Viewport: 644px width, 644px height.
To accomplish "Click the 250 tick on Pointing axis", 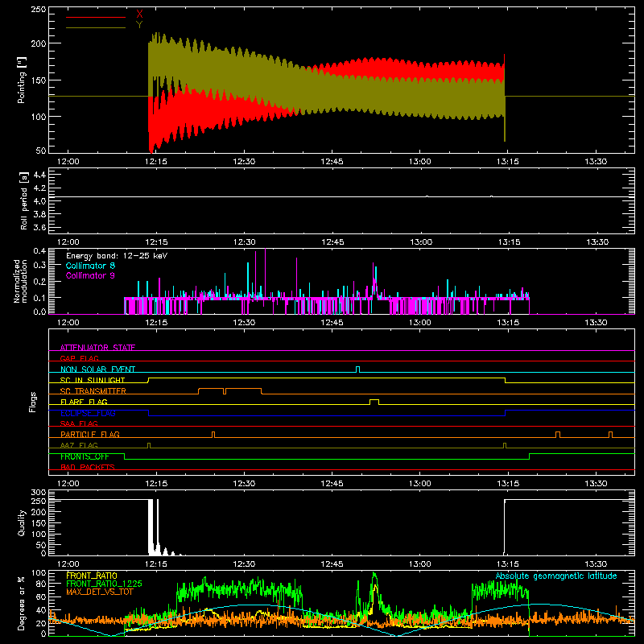I will (39, 9).
